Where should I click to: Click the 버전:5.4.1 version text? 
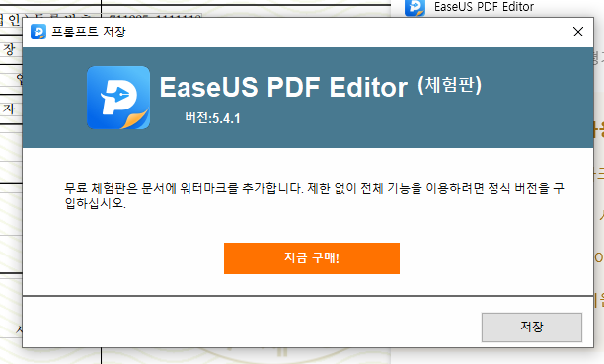click(x=212, y=117)
